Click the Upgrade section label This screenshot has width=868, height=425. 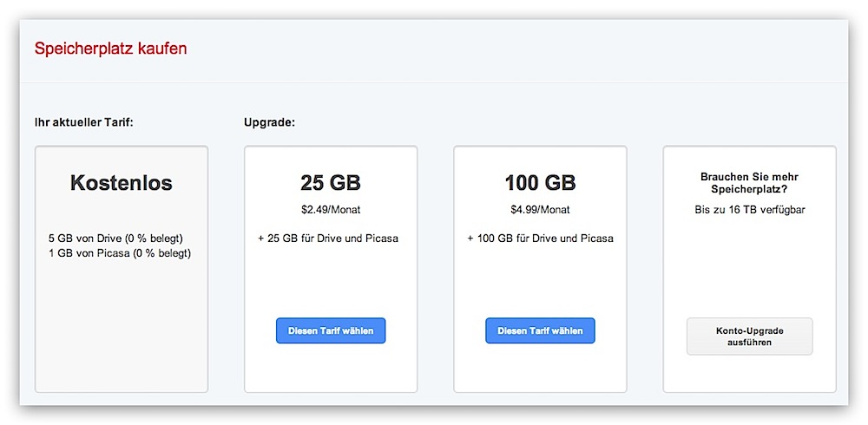(x=270, y=121)
